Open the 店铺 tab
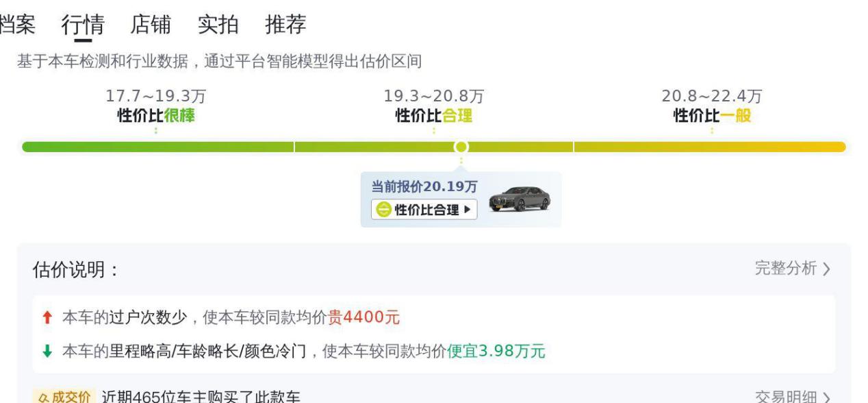The image size is (868, 403). point(151,25)
